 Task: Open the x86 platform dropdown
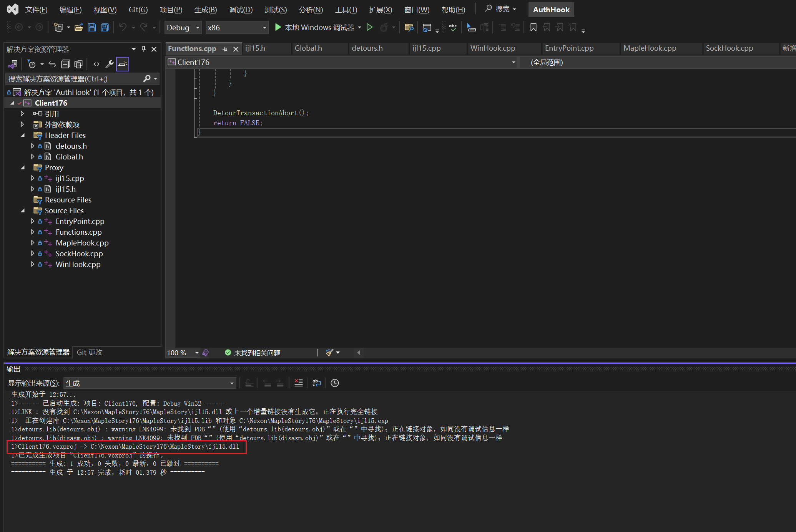point(237,28)
